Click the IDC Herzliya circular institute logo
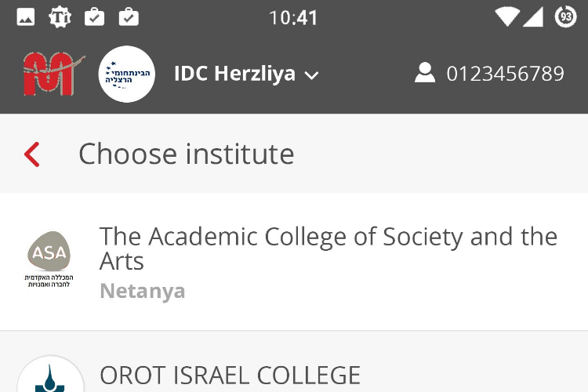 127,74
